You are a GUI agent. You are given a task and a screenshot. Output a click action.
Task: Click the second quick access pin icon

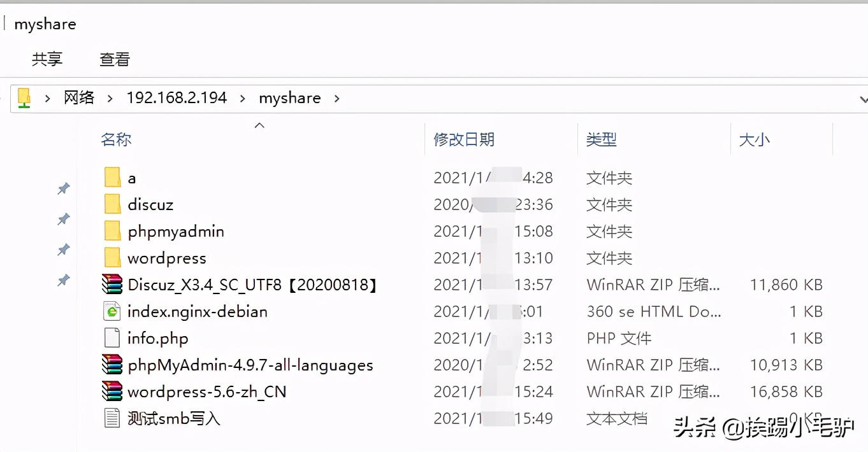point(64,219)
